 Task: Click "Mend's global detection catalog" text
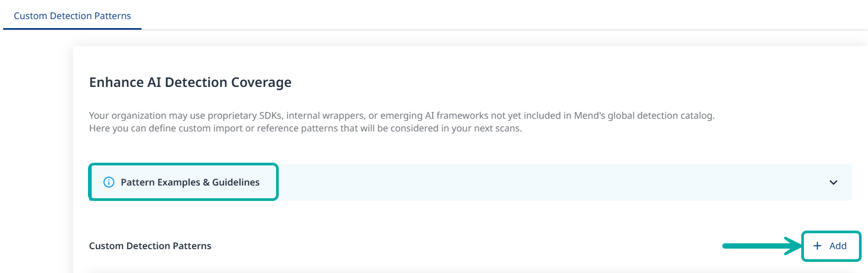[644, 116]
